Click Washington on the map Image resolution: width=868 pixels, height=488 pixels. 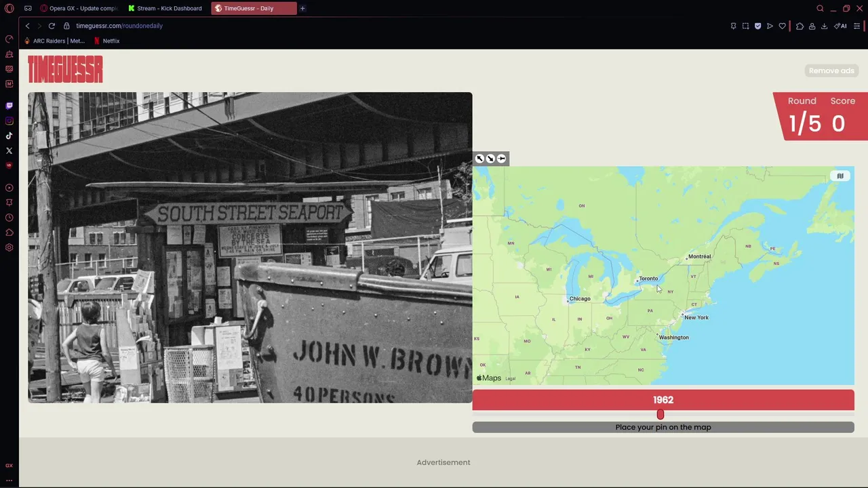[673, 337]
